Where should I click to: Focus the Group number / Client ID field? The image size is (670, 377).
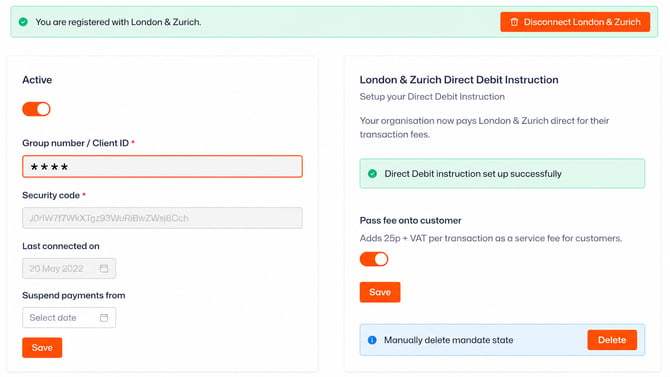pos(162,167)
